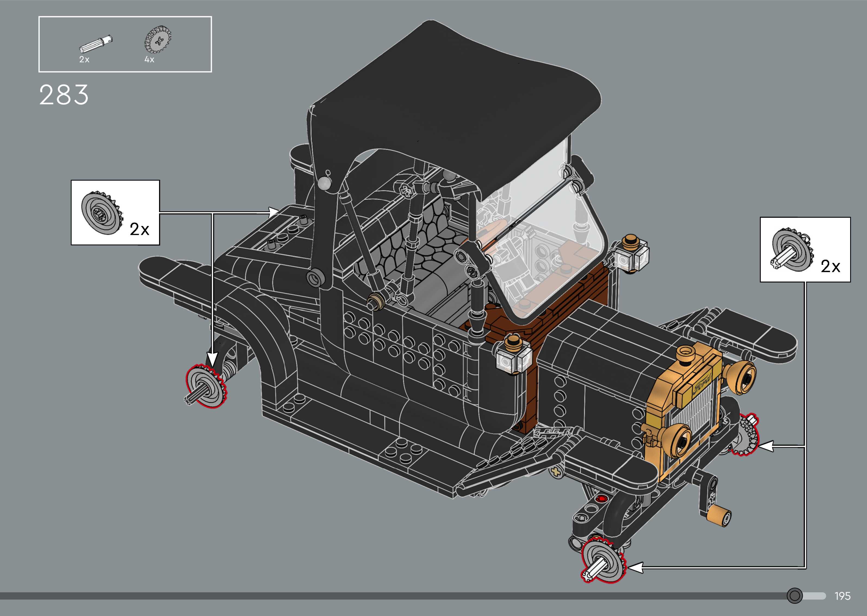The height and width of the screenshot is (616, 867).
Task: Click the arrowhead pointing at bottom front gear
Action: point(636,568)
